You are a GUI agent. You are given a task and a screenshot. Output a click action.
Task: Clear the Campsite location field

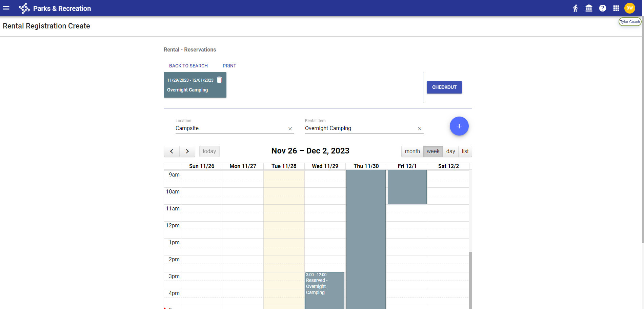click(290, 129)
